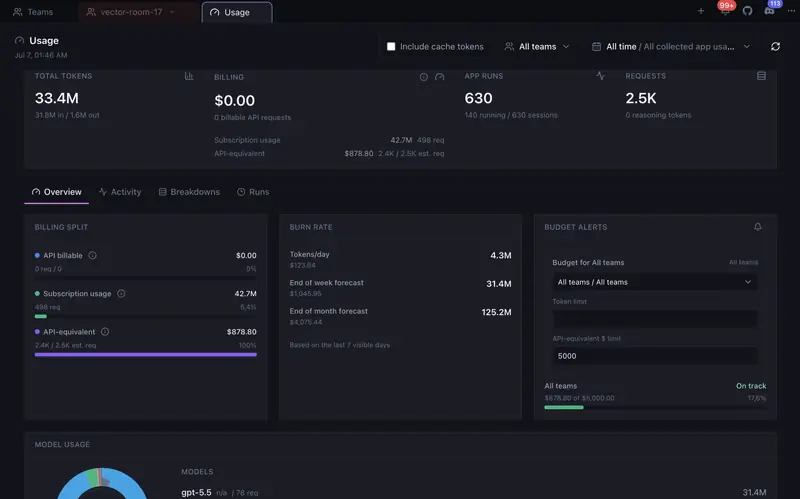Click the gpt-5.5 model row
Screen dimensions: 800x499
coord(473,492)
